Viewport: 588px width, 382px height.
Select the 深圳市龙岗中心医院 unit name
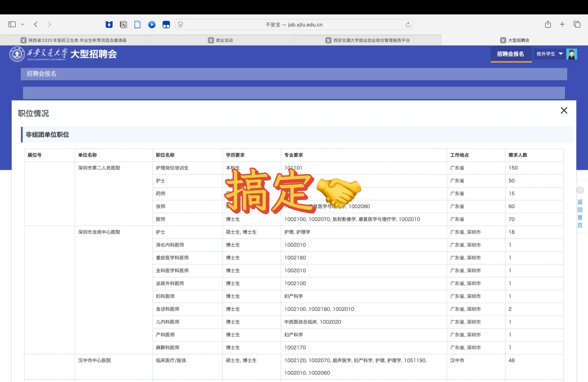(x=99, y=232)
